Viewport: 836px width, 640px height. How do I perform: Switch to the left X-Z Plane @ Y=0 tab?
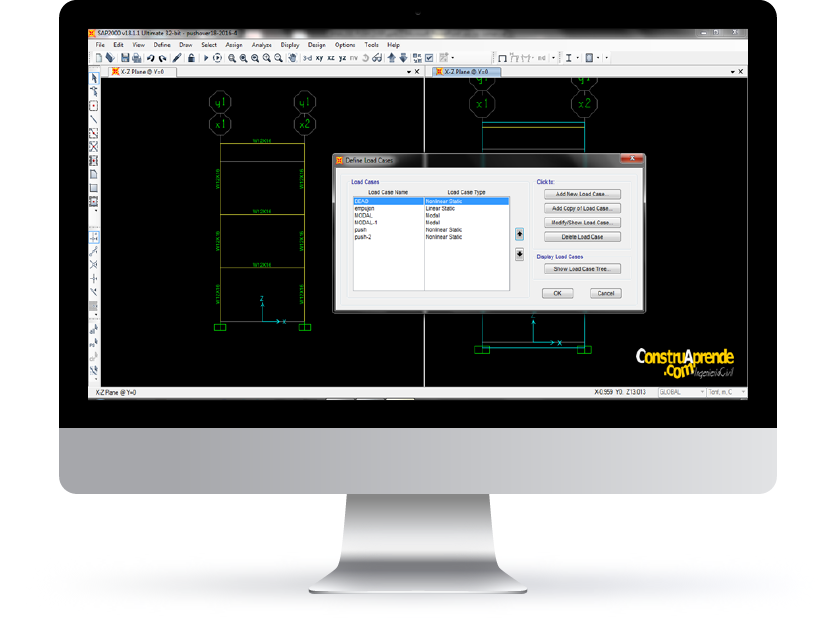[142, 71]
